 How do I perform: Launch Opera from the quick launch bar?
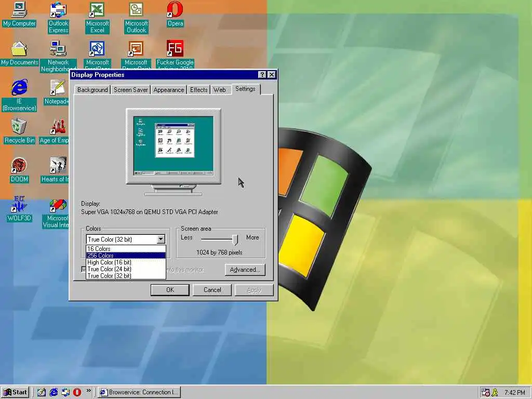click(x=77, y=392)
